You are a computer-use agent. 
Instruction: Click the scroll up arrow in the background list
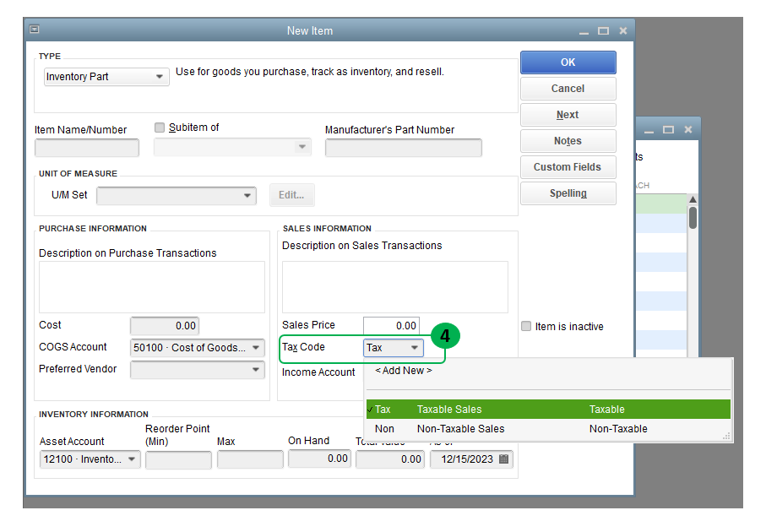tap(693, 199)
